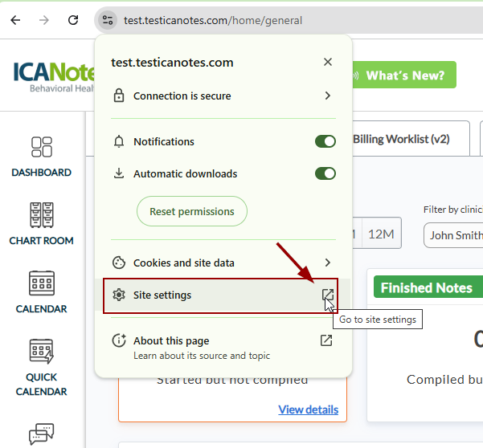
Task: Click the browser forward arrow
Action: (44, 20)
